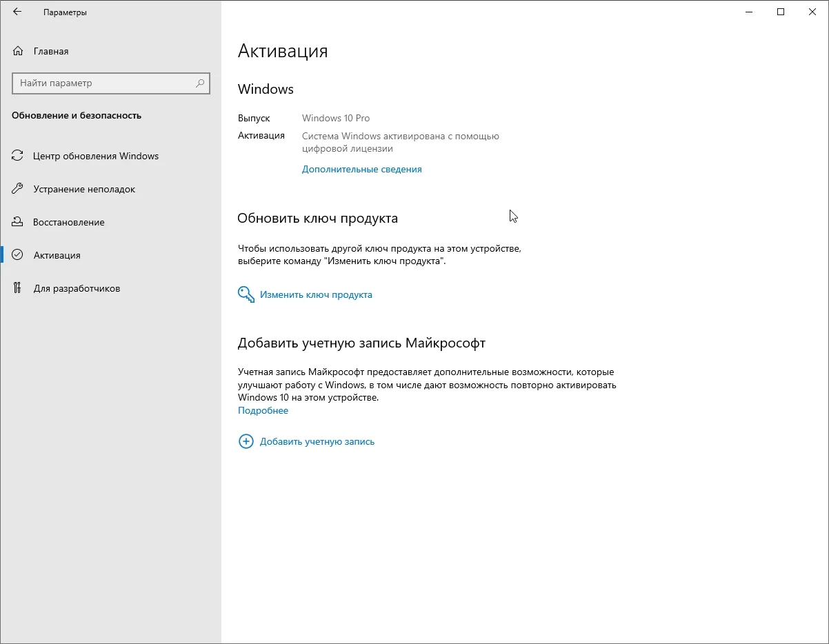Click the Устранение неполадок wrench icon
829x644 pixels.
tap(18, 189)
